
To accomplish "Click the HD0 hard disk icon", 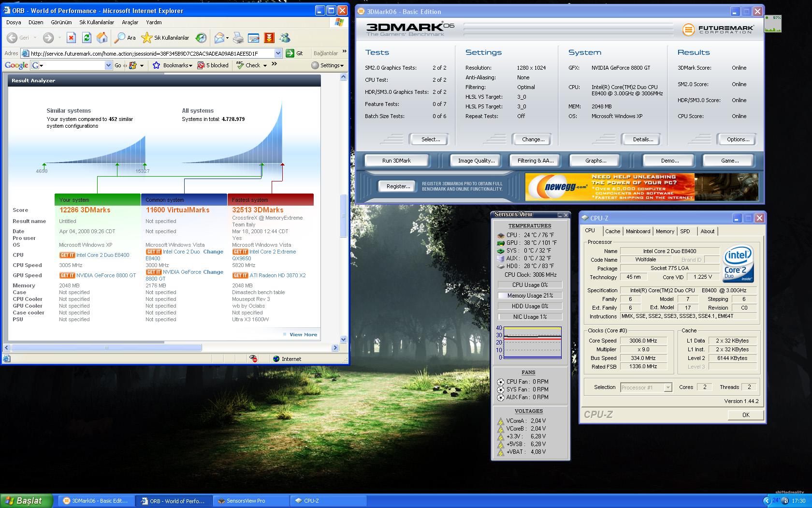I will tap(501, 266).
